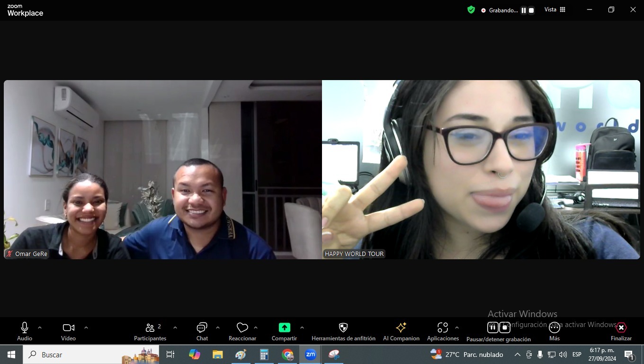Stop recording from the top bar
The height and width of the screenshot is (364, 644).
pyautogui.click(x=531, y=10)
